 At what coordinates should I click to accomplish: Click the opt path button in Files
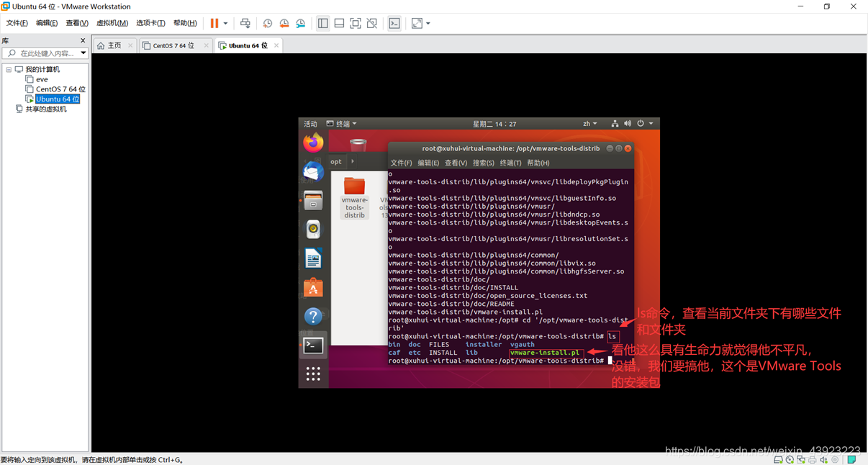coord(336,162)
